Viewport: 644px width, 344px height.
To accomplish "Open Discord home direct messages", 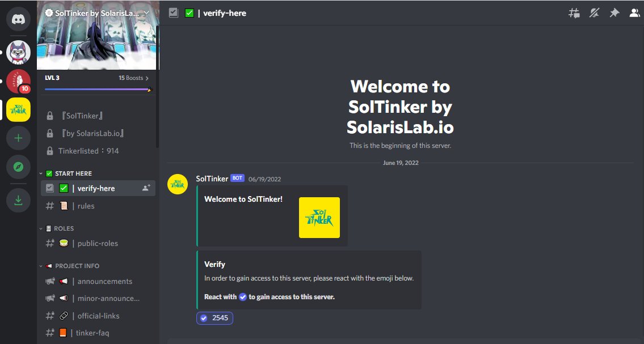I will tap(18, 19).
